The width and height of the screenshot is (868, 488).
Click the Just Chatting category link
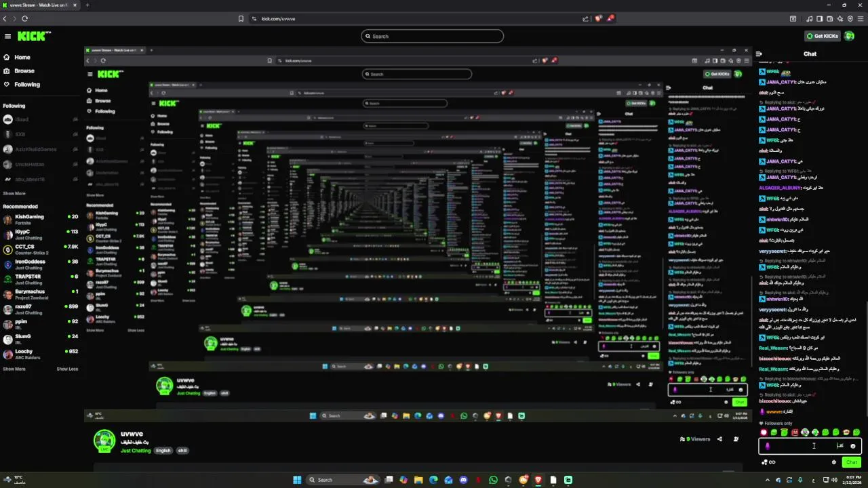pos(136,451)
